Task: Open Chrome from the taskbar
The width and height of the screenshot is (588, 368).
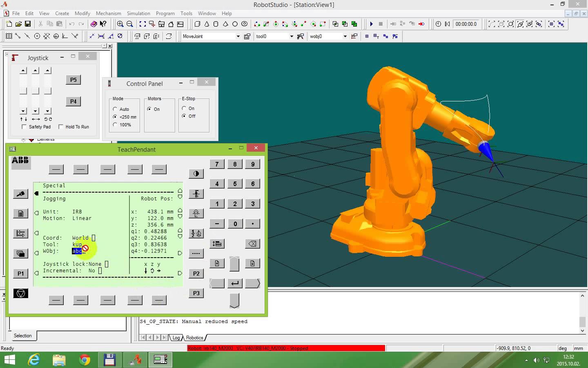Action: click(x=85, y=360)
